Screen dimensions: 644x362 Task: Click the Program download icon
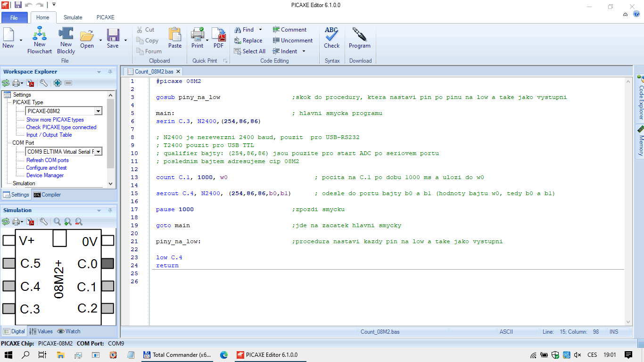click(x=359, y=38)
